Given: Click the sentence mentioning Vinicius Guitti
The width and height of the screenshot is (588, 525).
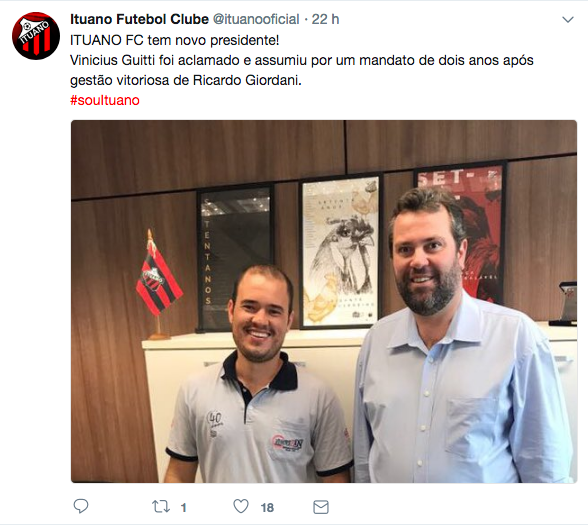Looking at the screenshot, I should [x=302, y=70].
